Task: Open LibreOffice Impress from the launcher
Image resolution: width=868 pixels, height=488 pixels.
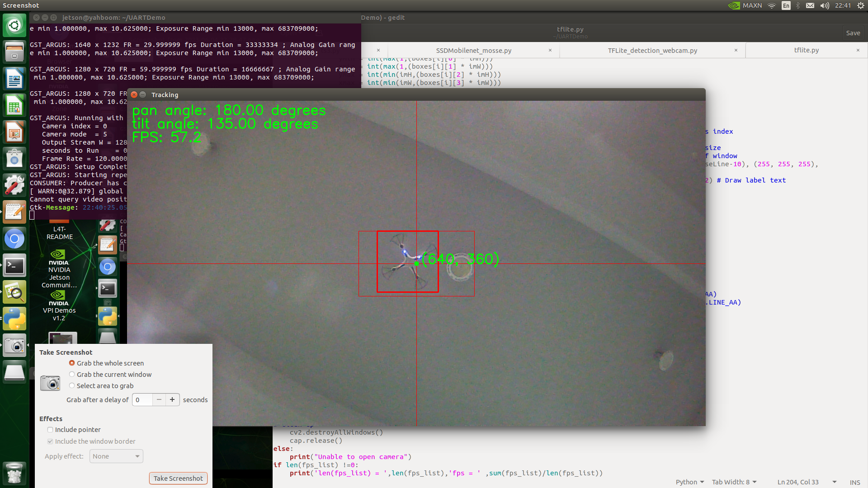Action: (14, 132)
